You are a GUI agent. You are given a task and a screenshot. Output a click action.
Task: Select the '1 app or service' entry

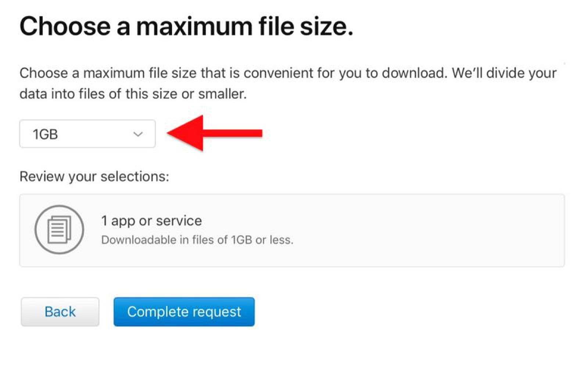point(151,221)
